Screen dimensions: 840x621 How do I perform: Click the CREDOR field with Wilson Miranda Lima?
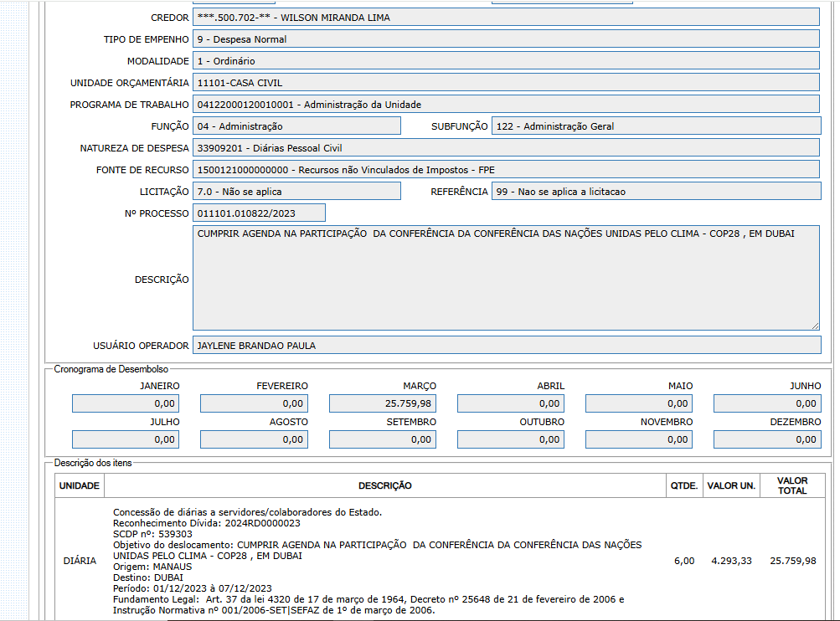[x=505, y=18]
